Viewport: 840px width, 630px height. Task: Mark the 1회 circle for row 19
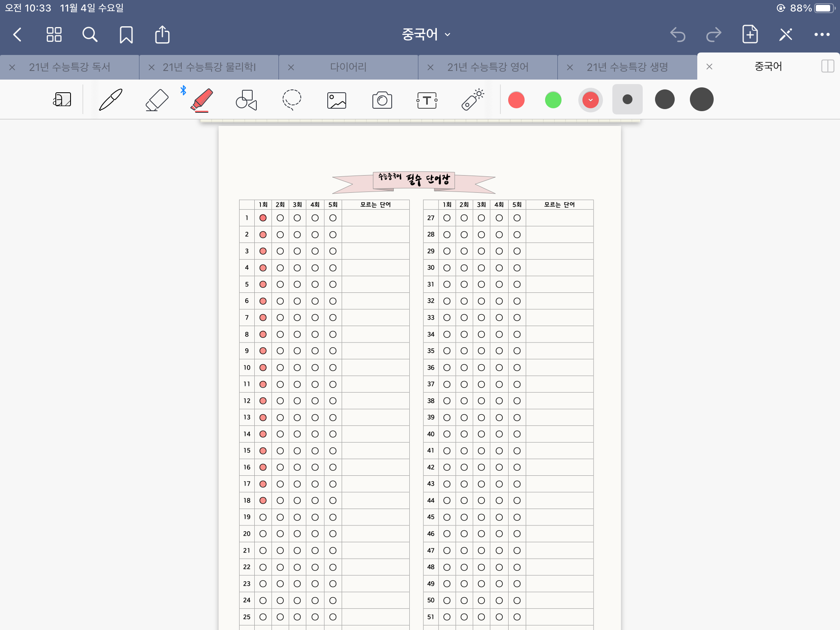(x=263, y=517)
